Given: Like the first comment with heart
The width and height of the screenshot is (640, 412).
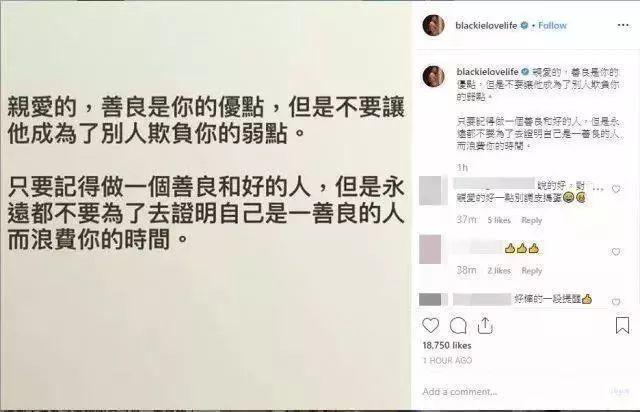Looking at the screenshot, I should [x=616, y=189].
